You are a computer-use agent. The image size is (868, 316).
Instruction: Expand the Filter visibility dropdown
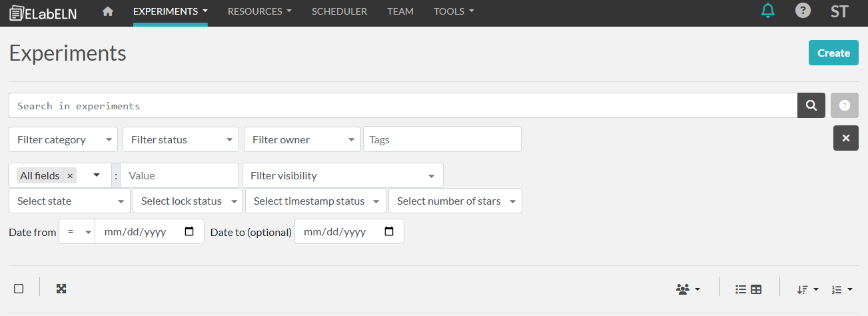pyautogui.click(x=342, y=176)
